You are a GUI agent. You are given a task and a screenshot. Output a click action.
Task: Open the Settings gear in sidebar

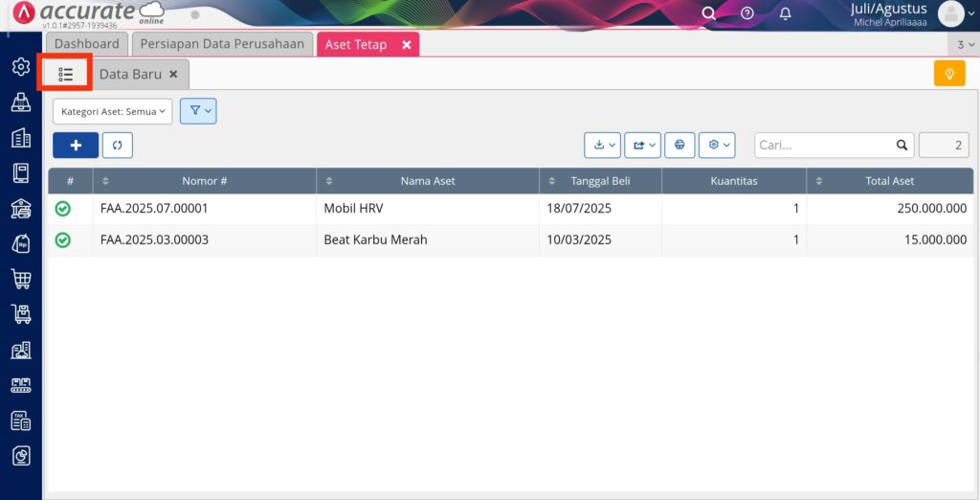click(21, 67)
